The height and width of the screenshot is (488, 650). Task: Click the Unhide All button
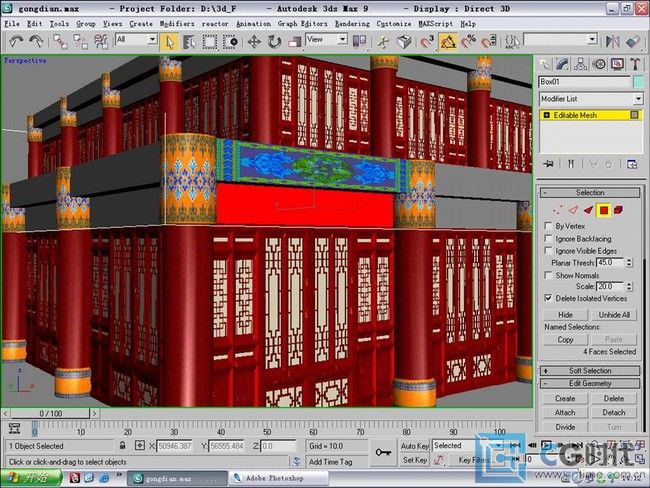[x=614, y=315]
